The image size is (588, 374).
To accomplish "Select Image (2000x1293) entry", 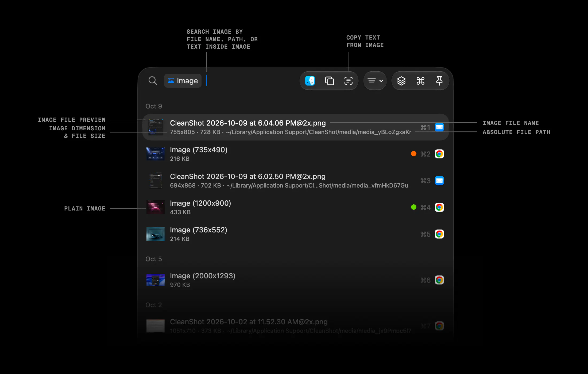I will pos(295,280).
